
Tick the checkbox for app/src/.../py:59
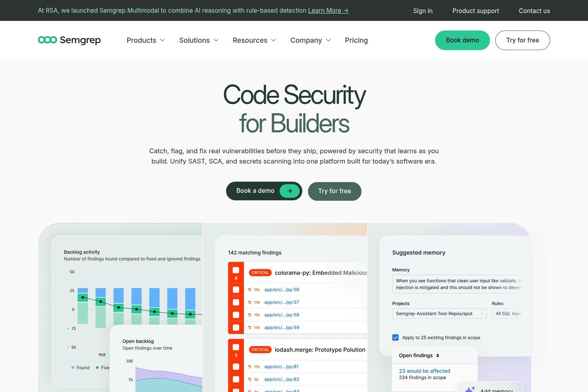pos(236,328)
